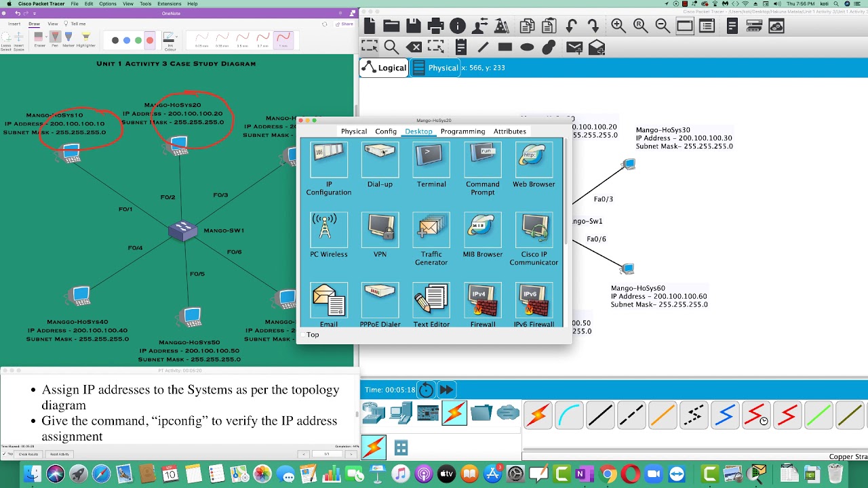Click Zoom In magnifier in Packet Tracer
868x488 pixels.
(618, 26)
